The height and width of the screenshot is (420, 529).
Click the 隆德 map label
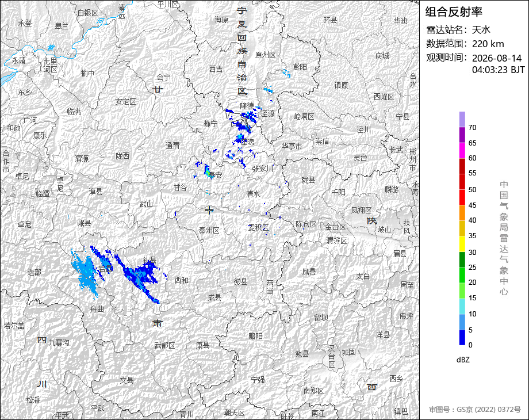coord(247,106)
